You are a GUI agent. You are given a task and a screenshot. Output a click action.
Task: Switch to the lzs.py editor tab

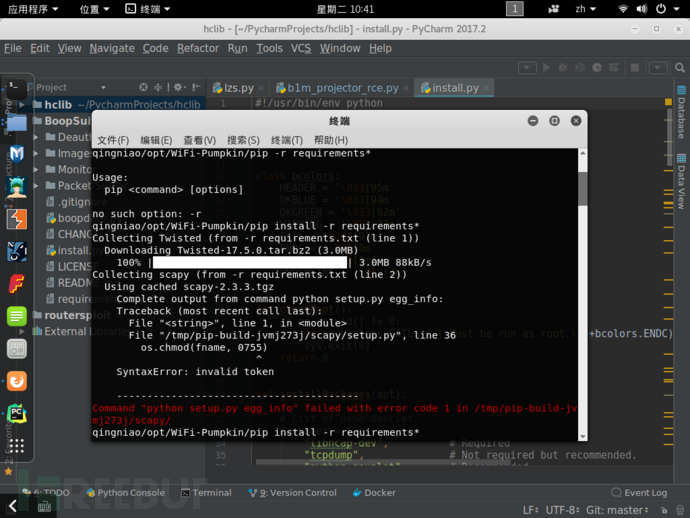(239, 88)
